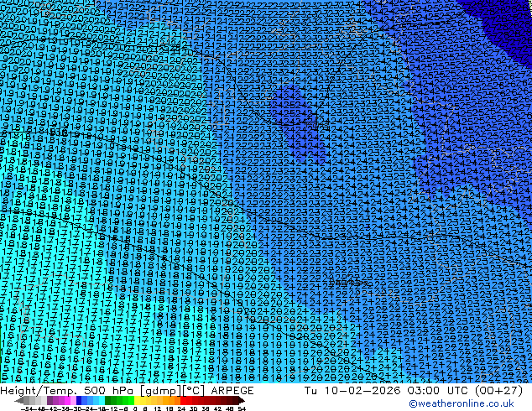532x411 pixels.
Task: Click the dark right arrow of color scale
Action: [242, 401]
